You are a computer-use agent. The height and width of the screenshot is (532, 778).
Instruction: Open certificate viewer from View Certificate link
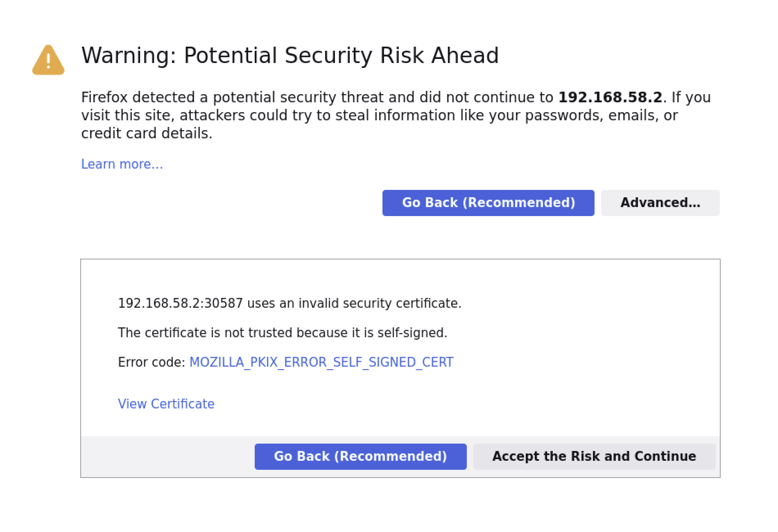[165, 404]
